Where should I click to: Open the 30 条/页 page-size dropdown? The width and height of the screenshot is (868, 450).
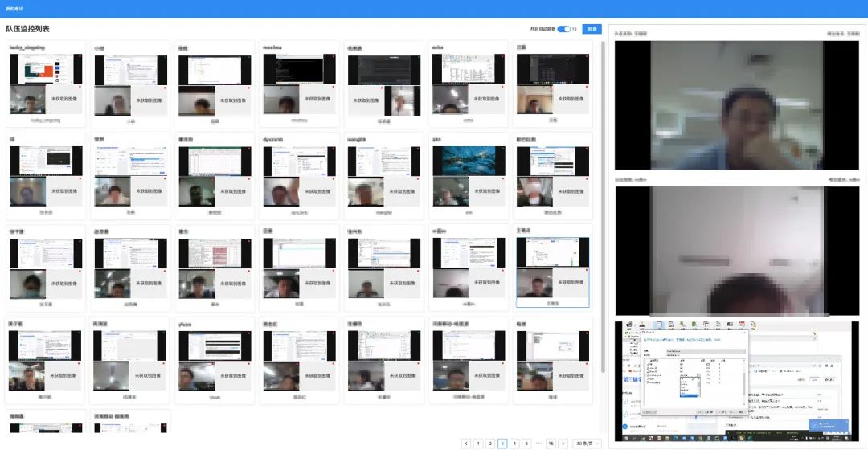point(586,444)
